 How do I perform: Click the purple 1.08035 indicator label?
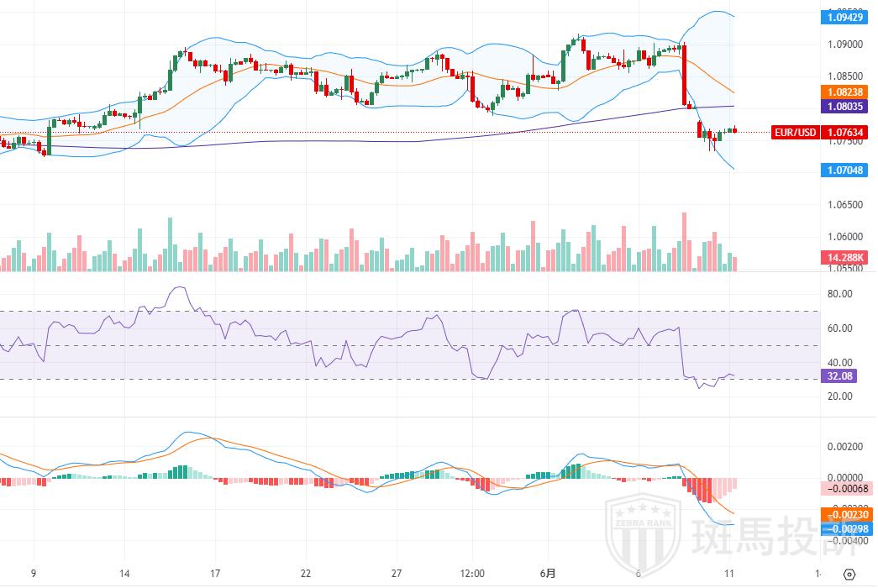pos(848,108)
